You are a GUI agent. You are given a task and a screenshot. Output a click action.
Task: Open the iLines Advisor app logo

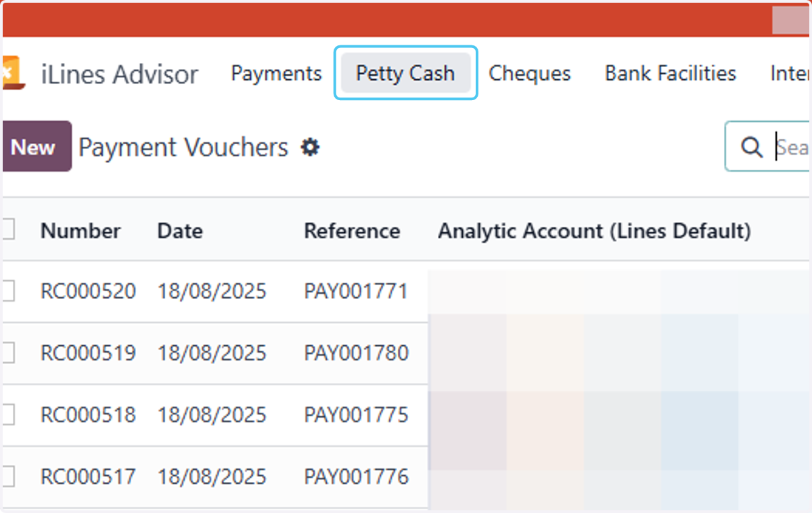click(x=13, y=73)
